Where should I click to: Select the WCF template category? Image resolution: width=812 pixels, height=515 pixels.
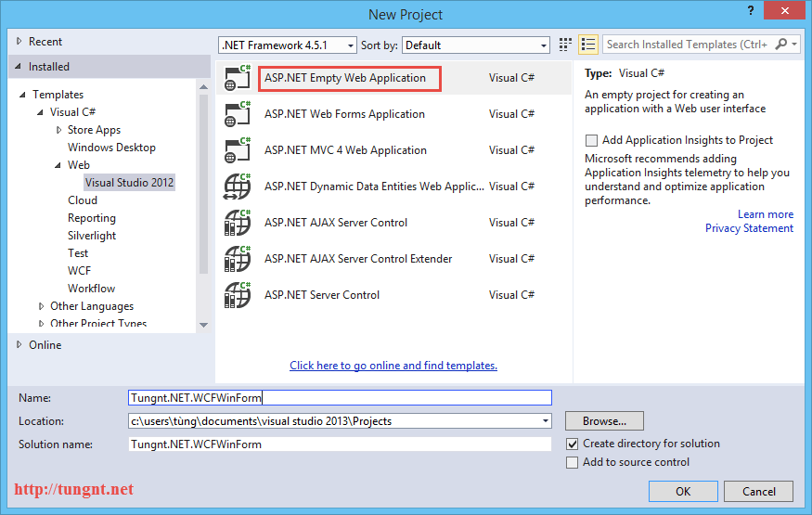click(x=79, y=271)
